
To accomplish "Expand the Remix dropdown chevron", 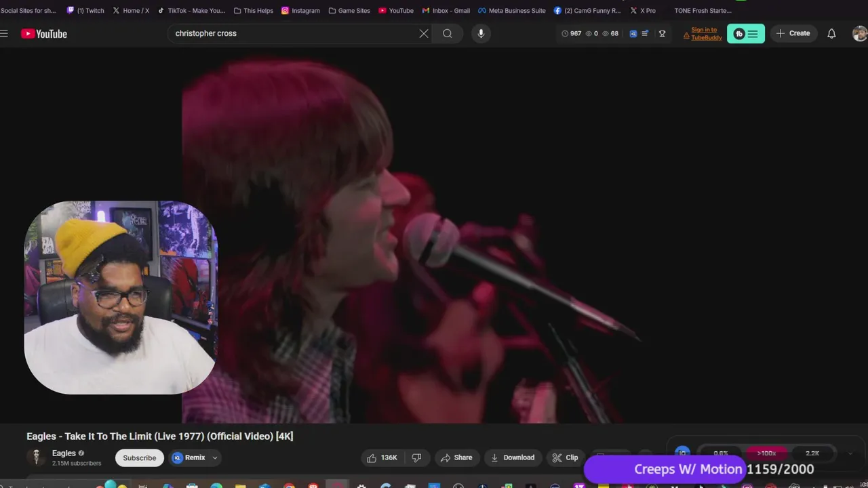I will 215,457.
